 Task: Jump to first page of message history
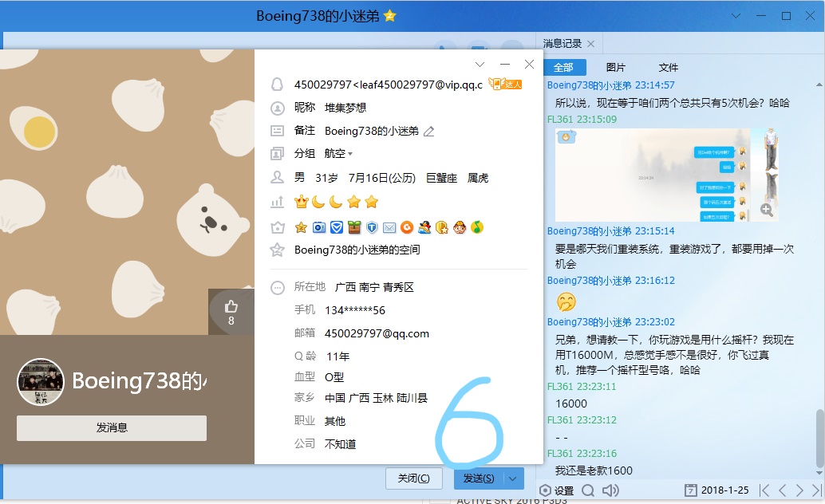click(764, 490)
